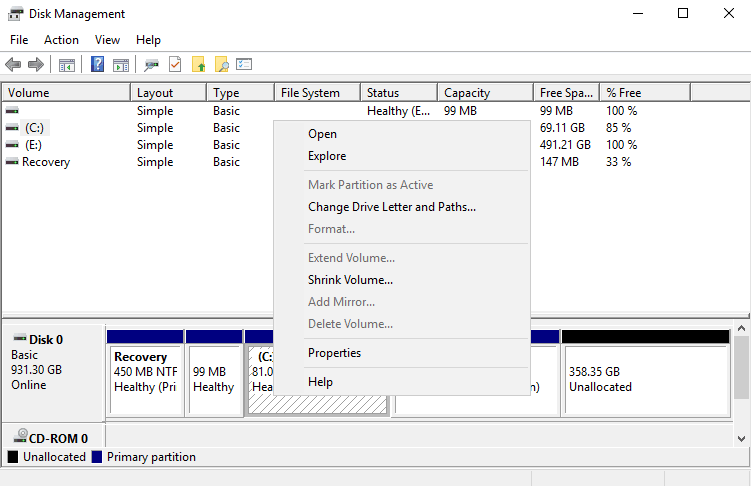Click the Forward arrow toolbar icon

click(x=36, y=64)
